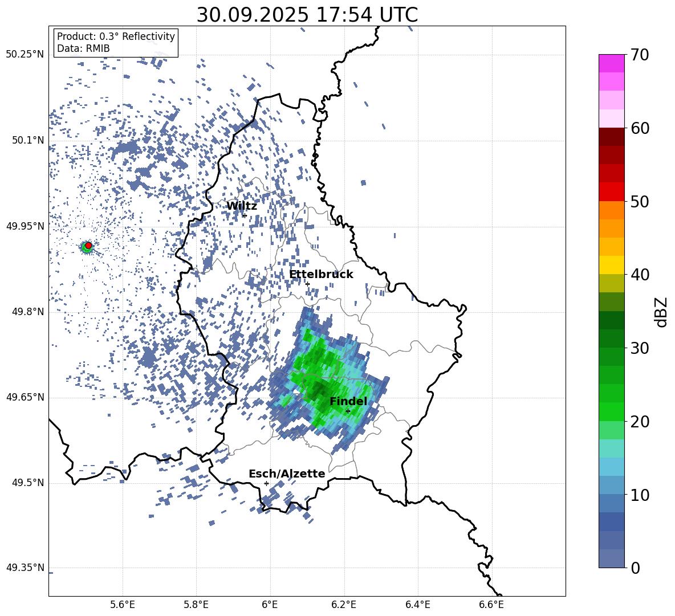Viewport: 675px width, 616px height.
Task: Click the timestamp title 30.09.2025 17:54 UTC
Action: [x=307, y=15]
